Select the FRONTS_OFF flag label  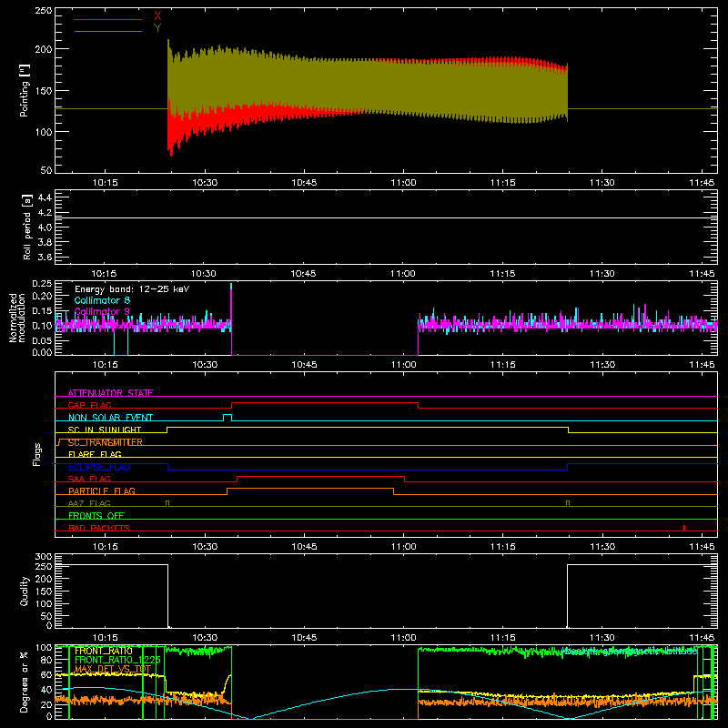(x=96, y=515)
